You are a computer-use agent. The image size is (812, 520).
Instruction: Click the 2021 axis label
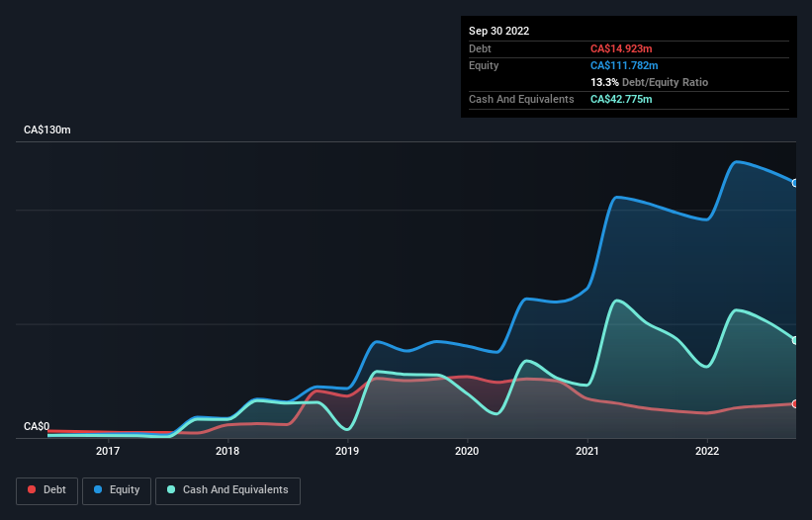586,451
